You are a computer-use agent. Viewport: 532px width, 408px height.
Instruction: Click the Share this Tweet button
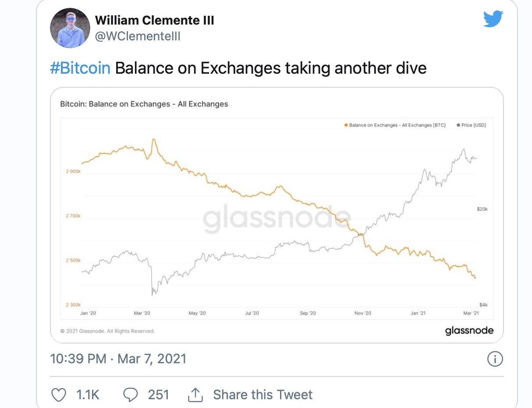click(262, 394)
